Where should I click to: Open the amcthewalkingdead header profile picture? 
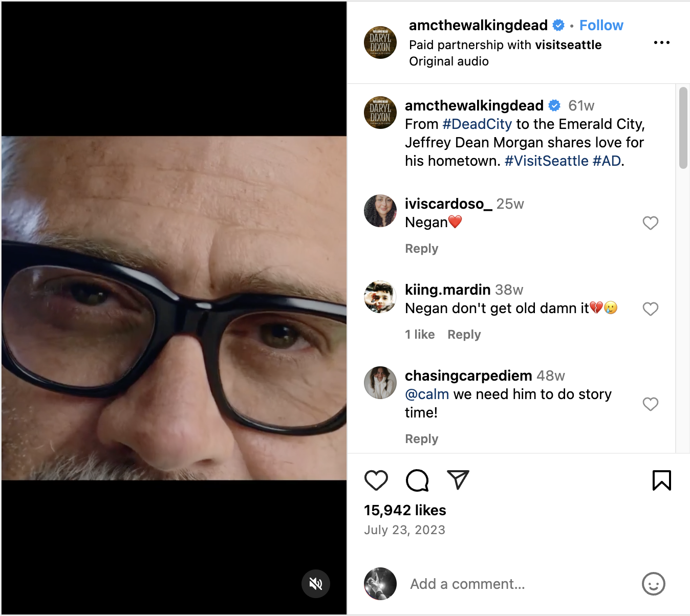point(380,42)
